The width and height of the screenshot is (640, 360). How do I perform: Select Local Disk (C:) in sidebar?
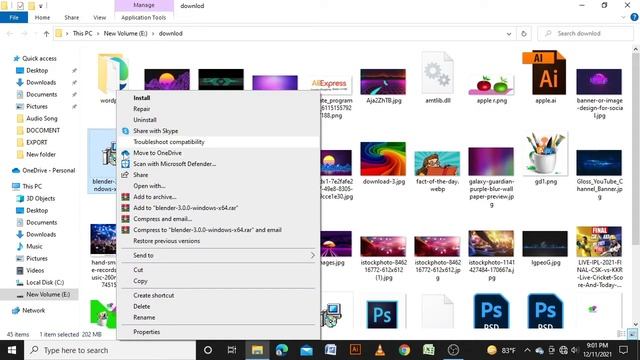pos(45,282)
